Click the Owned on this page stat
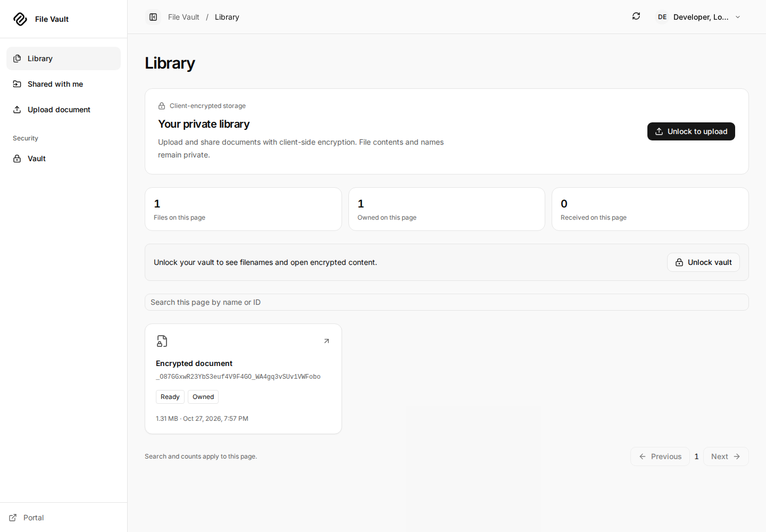The height and width of the screenshot is (532, 766). pyautogui.click(x=447, y=209)
